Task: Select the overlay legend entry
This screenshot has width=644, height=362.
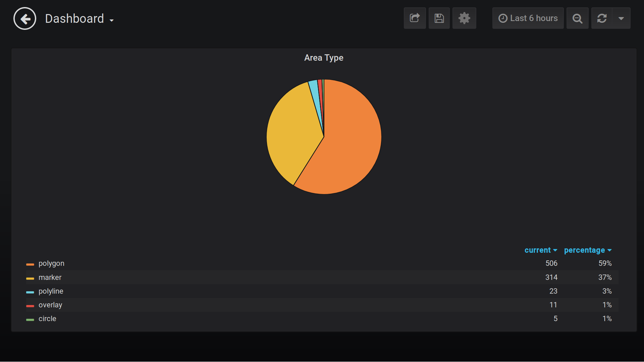Action: pos(50,305)
